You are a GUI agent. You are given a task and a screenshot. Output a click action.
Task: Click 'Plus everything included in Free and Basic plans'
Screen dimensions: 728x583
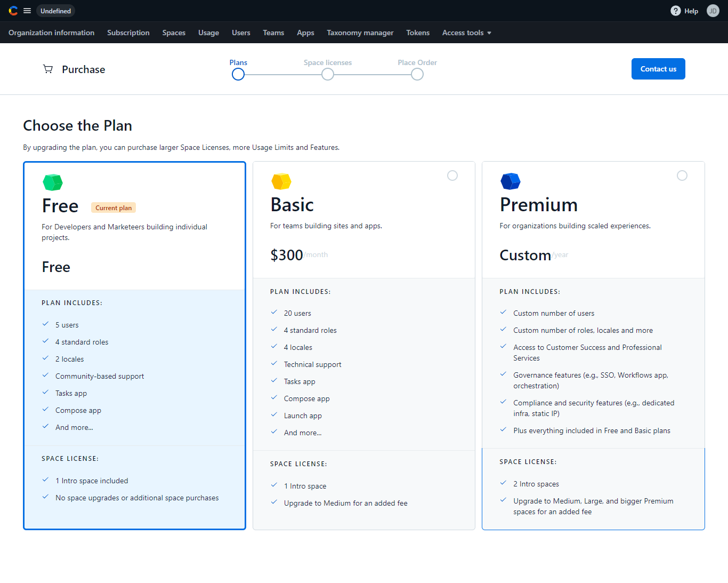[592, 430]
